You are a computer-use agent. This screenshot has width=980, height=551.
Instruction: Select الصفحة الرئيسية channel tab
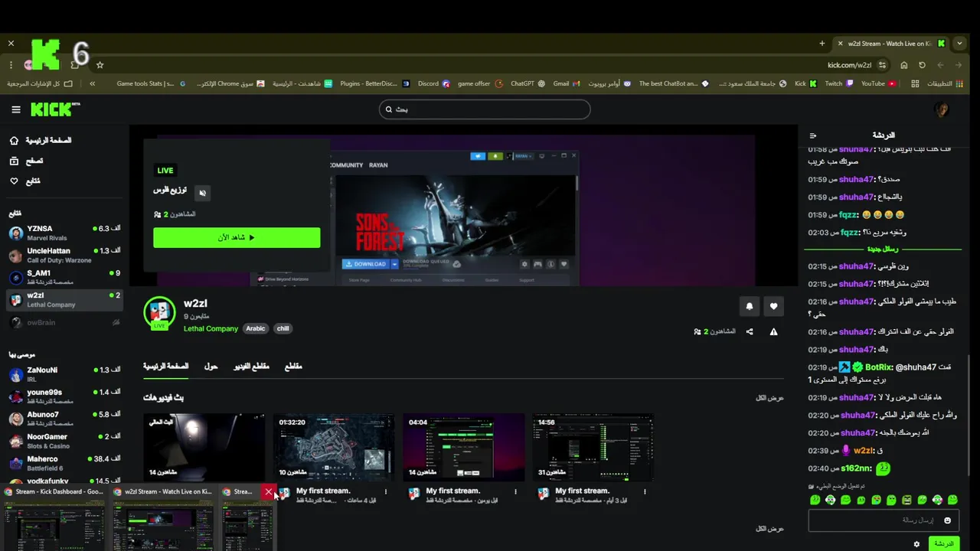165,367
